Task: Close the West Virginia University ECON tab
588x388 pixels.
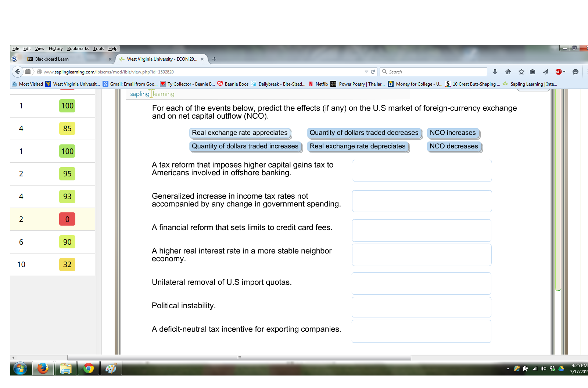Action: point(202,59)
